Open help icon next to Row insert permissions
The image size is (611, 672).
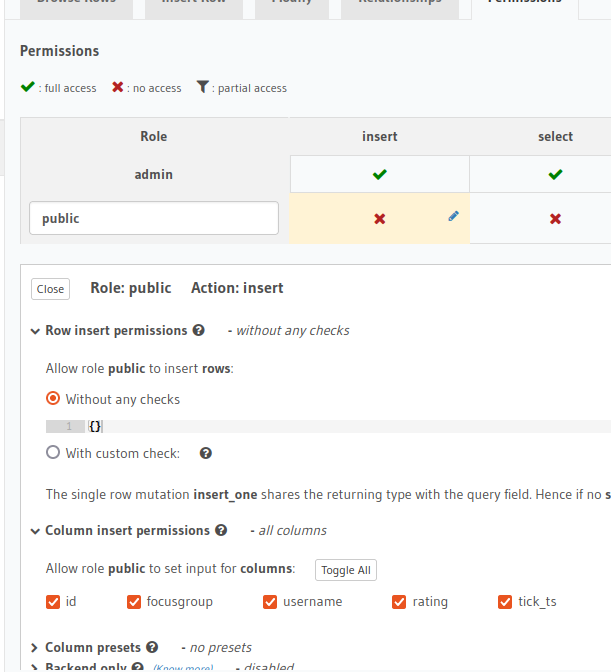pos(198,330)
